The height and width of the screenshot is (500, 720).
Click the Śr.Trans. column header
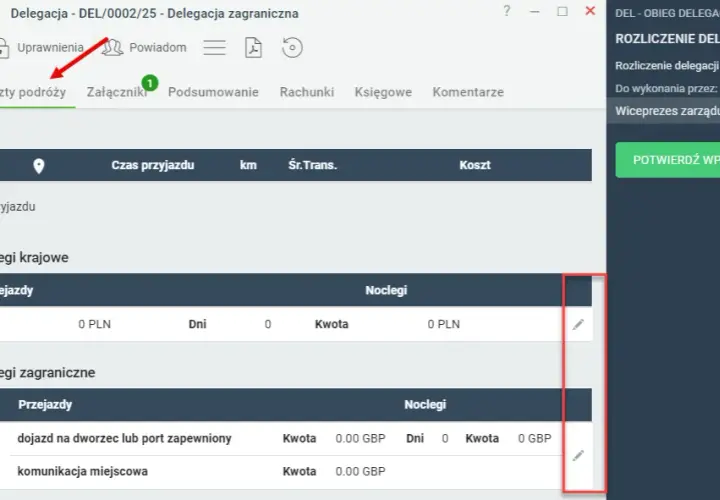[x=313, y=165]
